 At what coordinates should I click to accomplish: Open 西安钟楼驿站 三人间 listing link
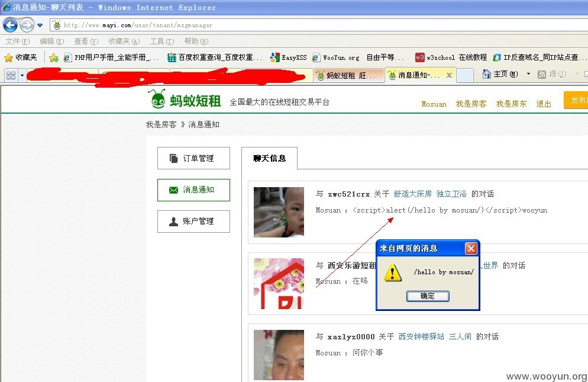tap(435, 336)
